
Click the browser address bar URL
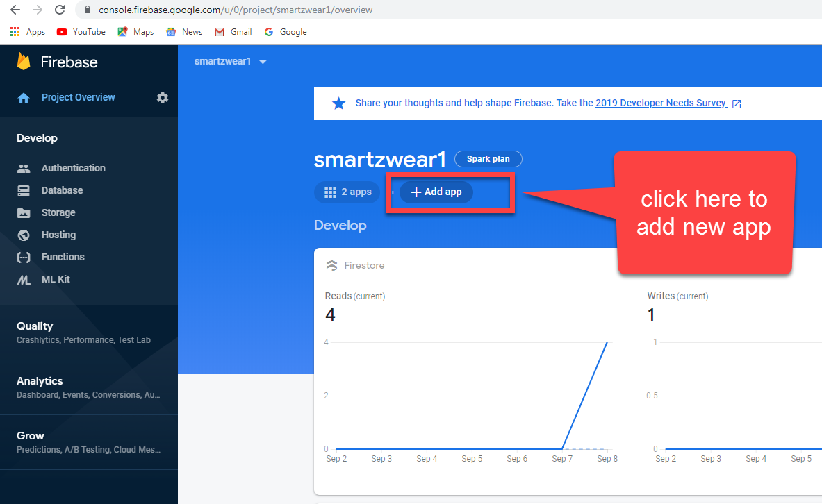(236, 10)
